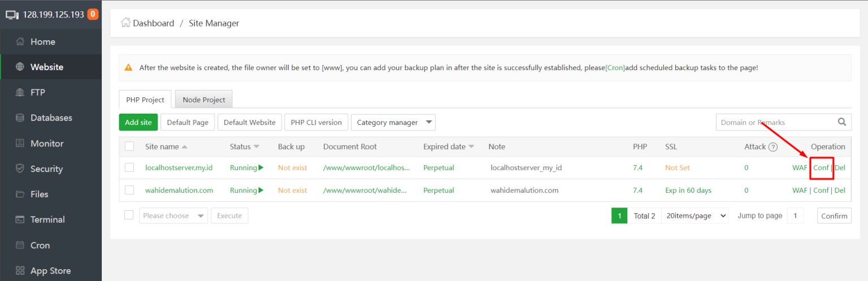The width and height of the screenshot is (868, 281).
Task: Click the Default Website button
Action: pos(249,122)
